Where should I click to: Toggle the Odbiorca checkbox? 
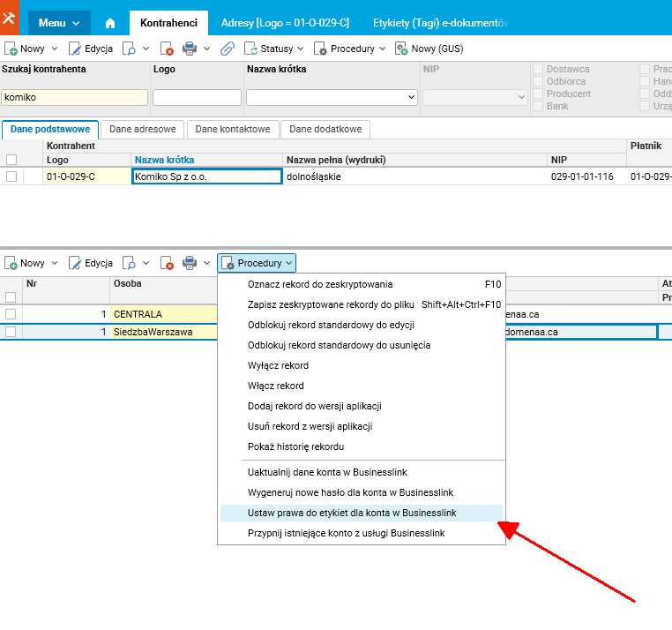[x=538, y=81]
